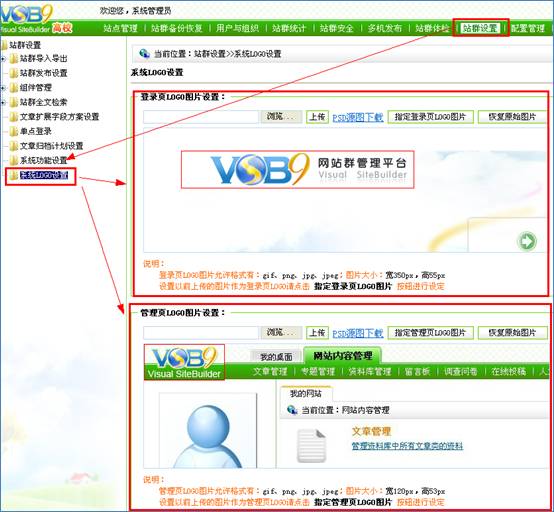This screenshot has width=554, height=512.
Task: Click the PSD源图下载 link under login LOGO
Action: (358, 117)
